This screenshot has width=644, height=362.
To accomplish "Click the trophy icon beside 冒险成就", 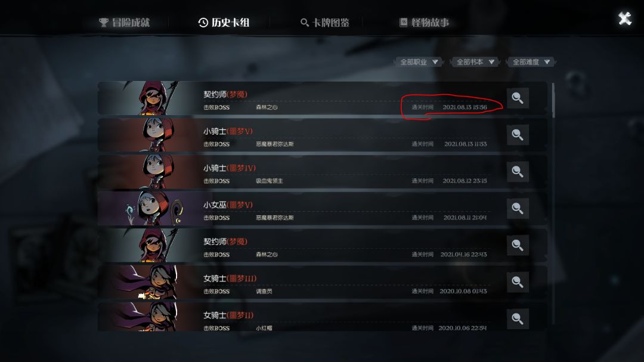I will coord(104,23).
